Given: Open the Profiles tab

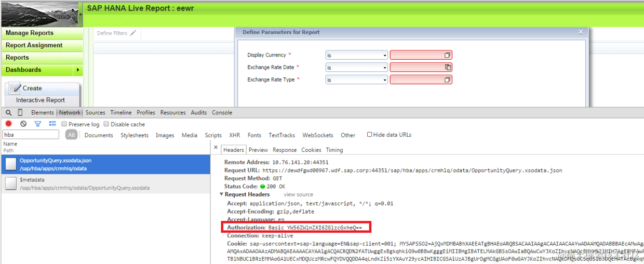Looking at the screenshot, I should click(x=146, y=113).
